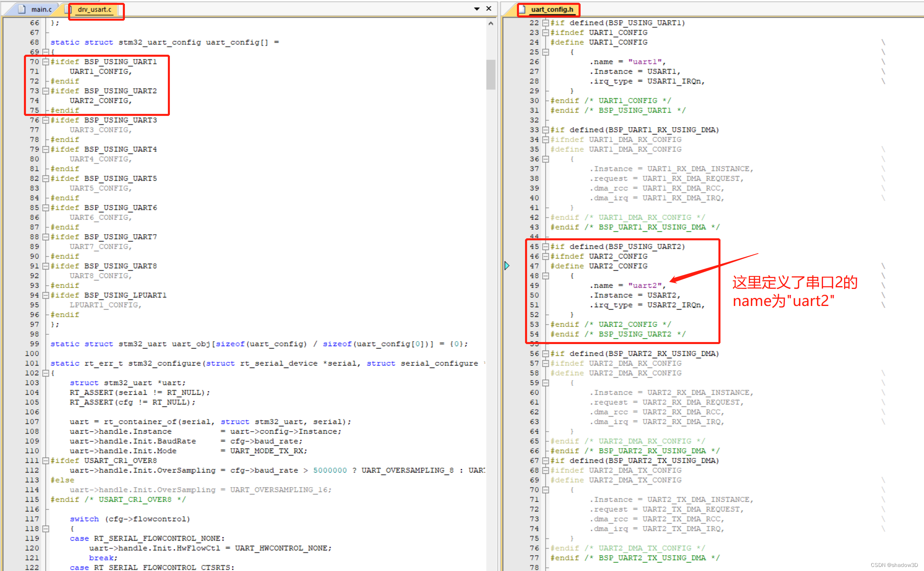
Task: Click the 5000000 baud constant at line 112
Action: [330, 470]
